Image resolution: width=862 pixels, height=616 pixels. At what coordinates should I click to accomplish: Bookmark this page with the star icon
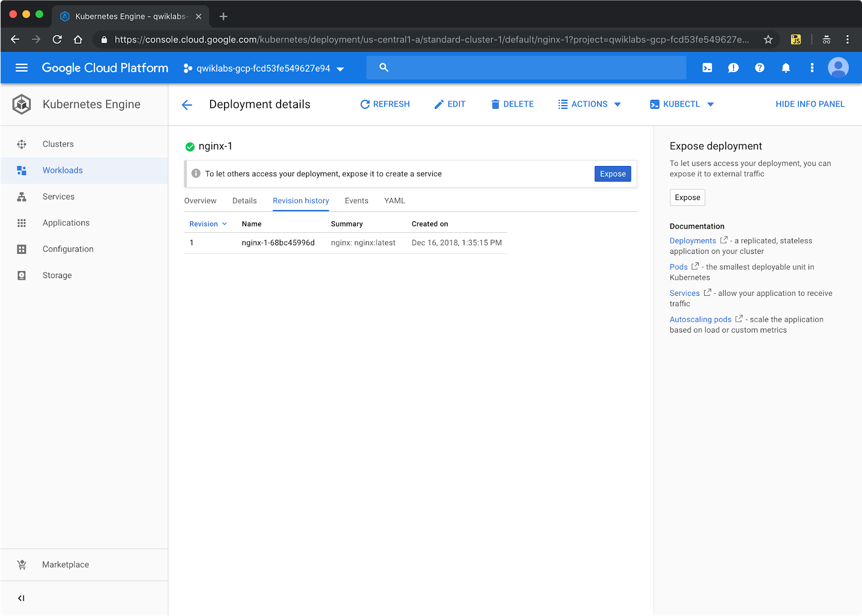pyautogui.click(x=768, y=39)
